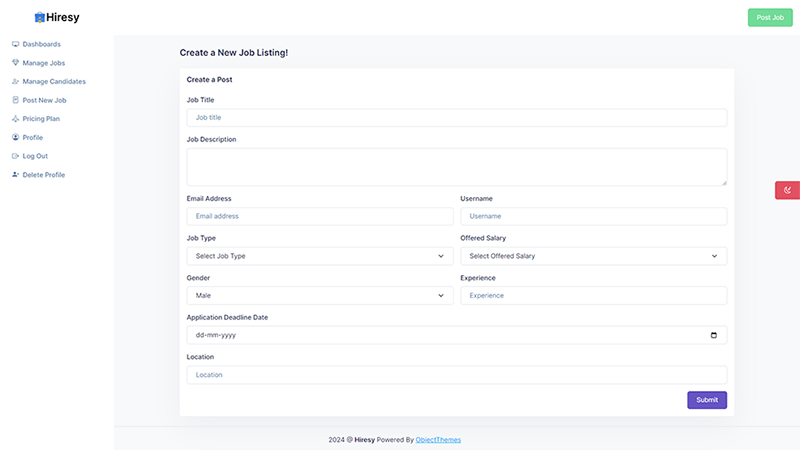Open the calendar picker in deadline field
The image size is (800, 450).
click(x=714, y=335)
